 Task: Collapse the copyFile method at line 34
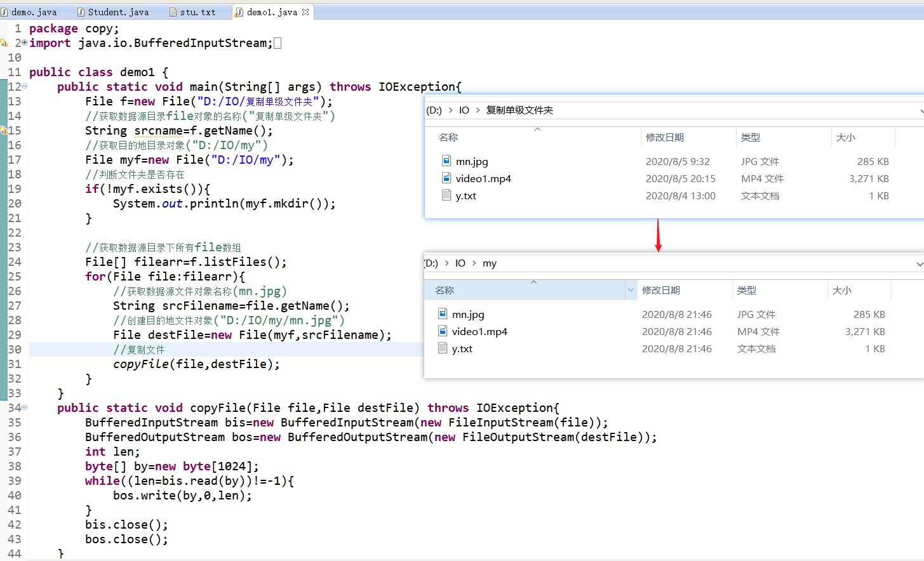(24, 407)
